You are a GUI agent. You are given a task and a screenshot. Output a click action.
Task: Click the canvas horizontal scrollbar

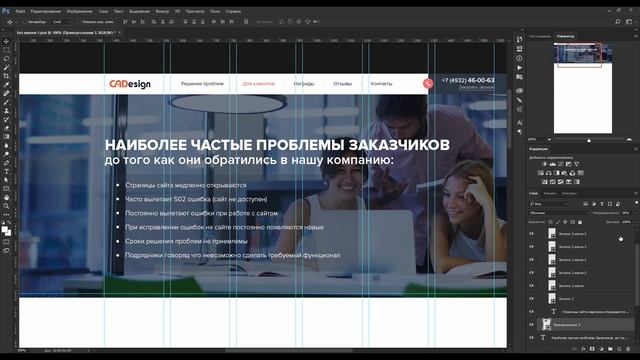(289, 350)
